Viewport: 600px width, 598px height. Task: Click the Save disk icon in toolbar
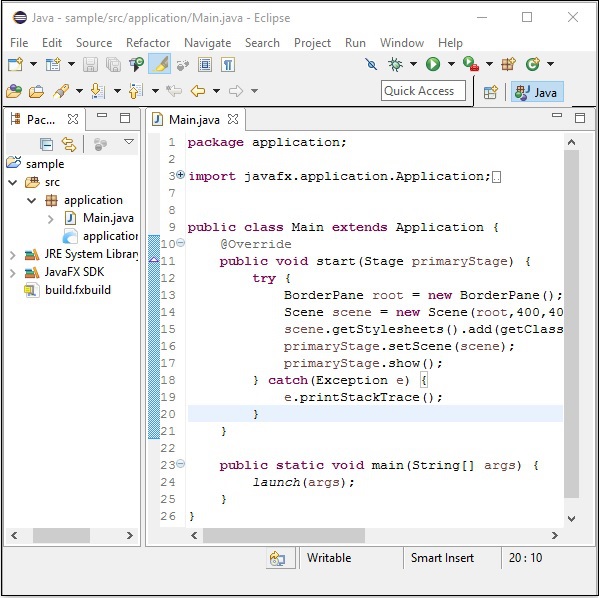90,64
